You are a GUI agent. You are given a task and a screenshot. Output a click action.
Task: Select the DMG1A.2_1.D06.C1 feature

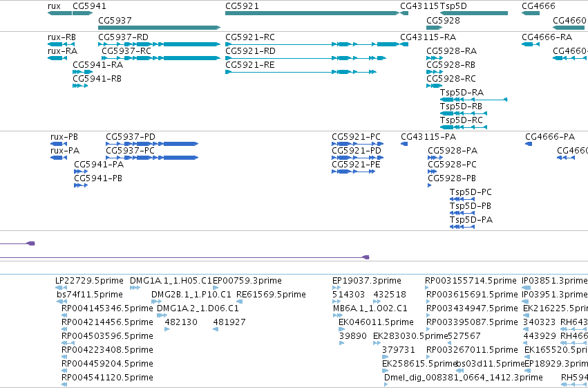tap(162, 315)
